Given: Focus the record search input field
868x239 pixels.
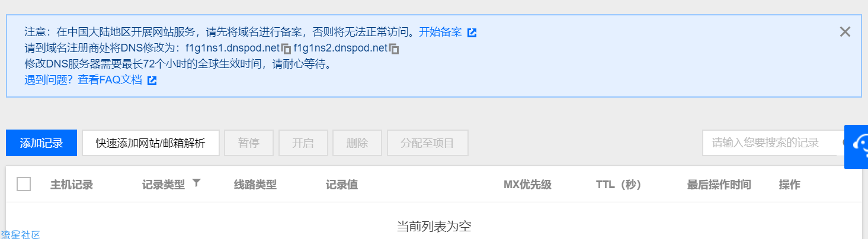Looking at the screenshot, I should [x=770, y=143].
